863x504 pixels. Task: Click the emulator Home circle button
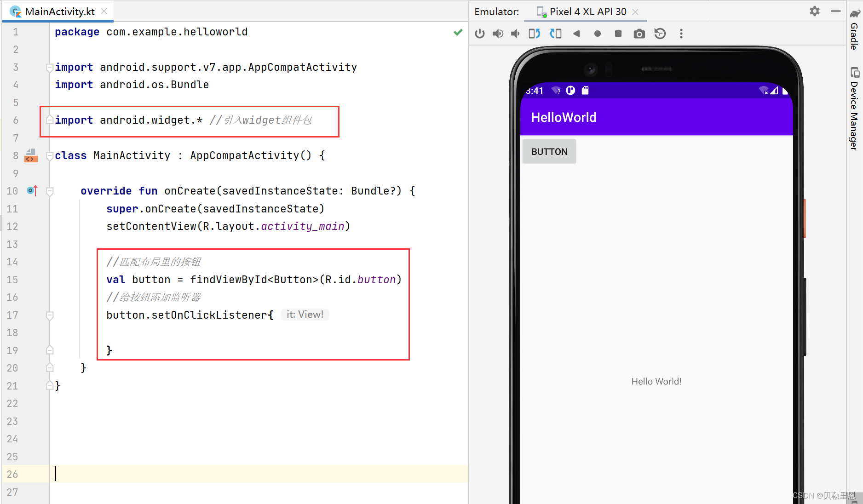click(597, 34)
